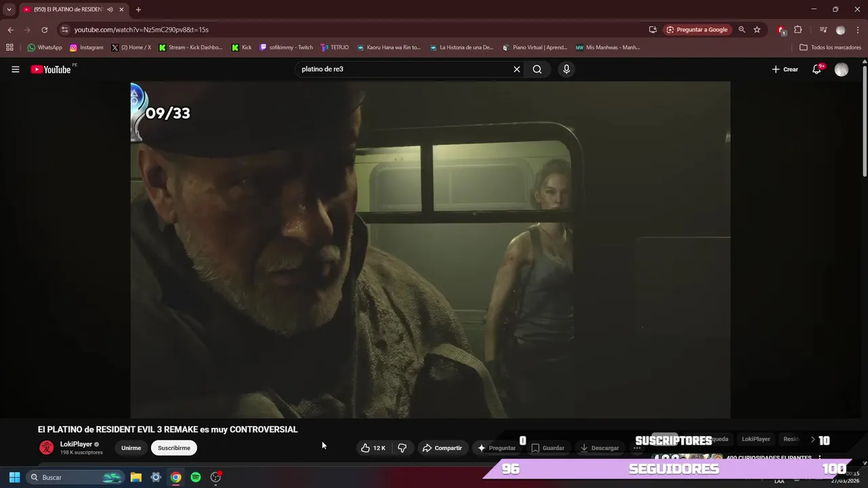Viewport: 868px width, 488px height.
Task: Bookmark this page with the star
Action: click(757, 30)
